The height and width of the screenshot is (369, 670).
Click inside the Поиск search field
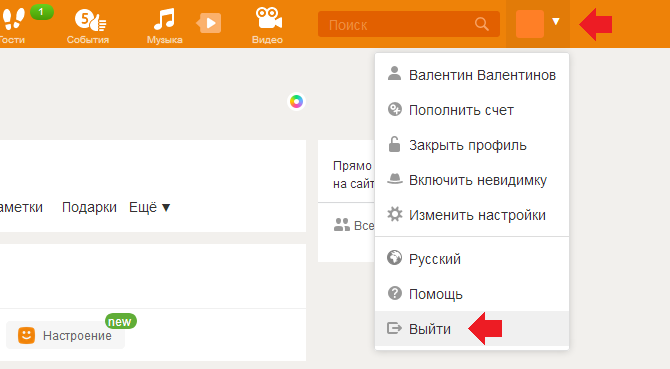(409, 24)
